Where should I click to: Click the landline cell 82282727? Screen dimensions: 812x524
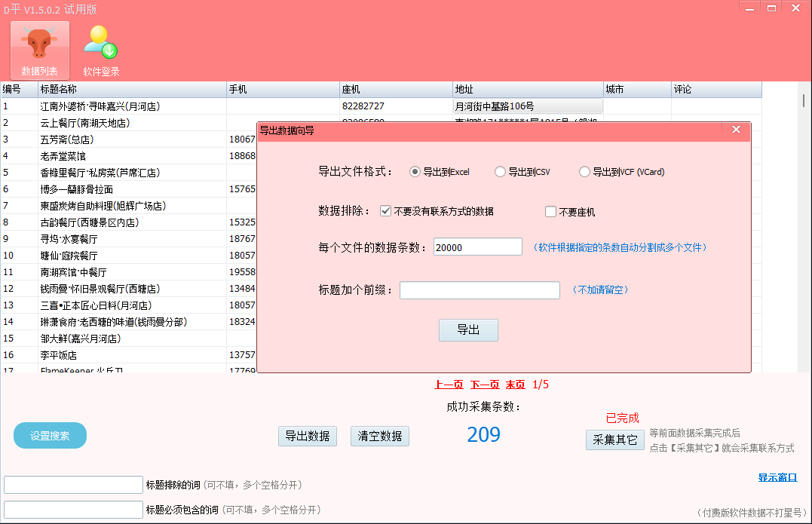tap(396, 106)
